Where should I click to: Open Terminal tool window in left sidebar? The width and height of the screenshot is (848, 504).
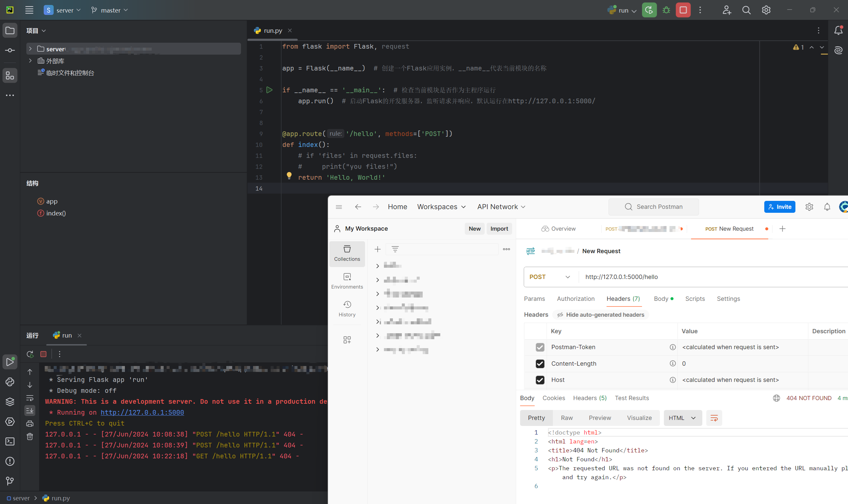[10, 441]
